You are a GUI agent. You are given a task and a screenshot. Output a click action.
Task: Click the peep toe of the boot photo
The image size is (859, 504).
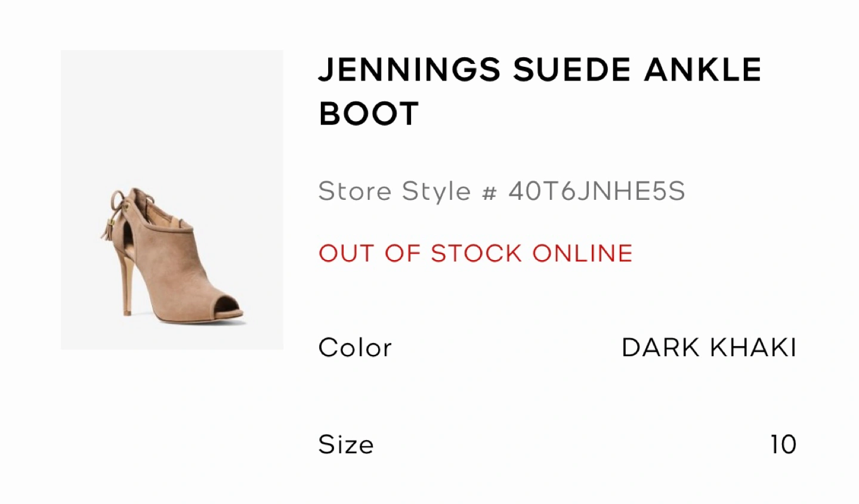click(x=225, y=310)
